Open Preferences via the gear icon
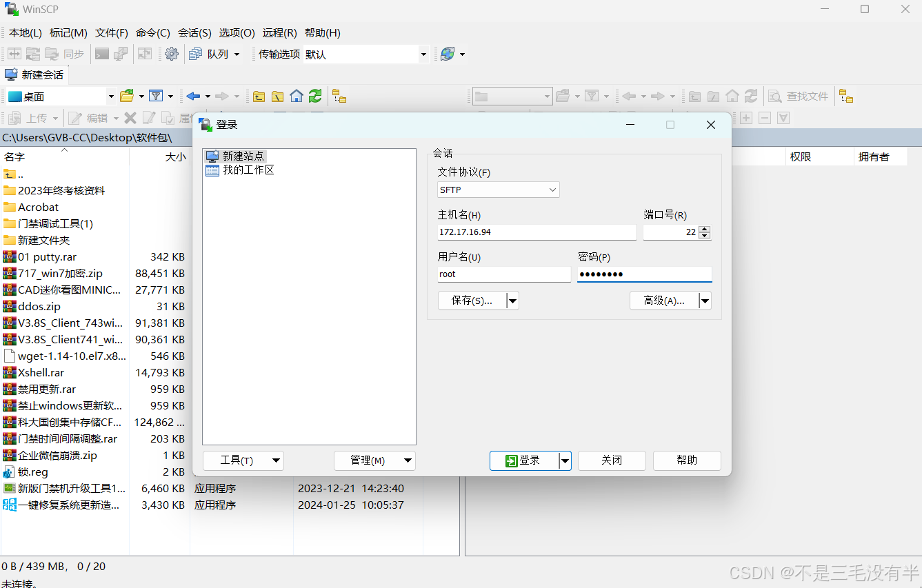 click(x=172, y=54)
